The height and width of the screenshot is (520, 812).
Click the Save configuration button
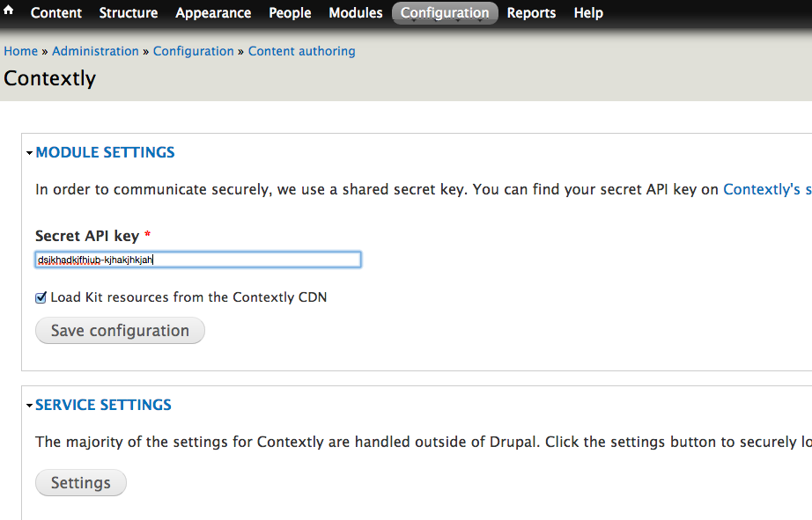[120, 331]
